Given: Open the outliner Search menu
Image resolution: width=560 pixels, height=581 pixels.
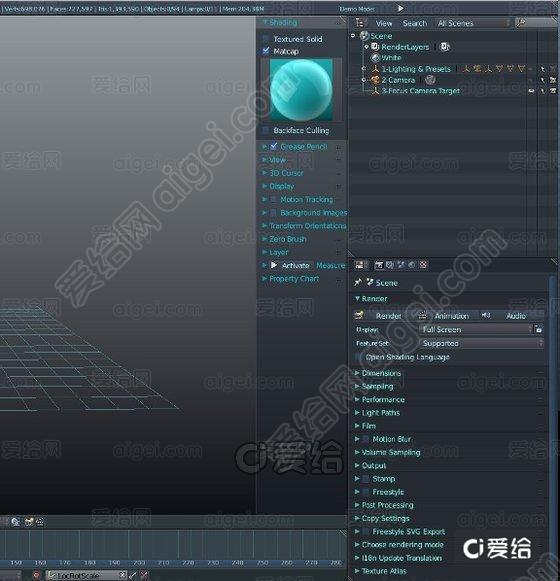Looking at the screenshot, I should (415, 23).
